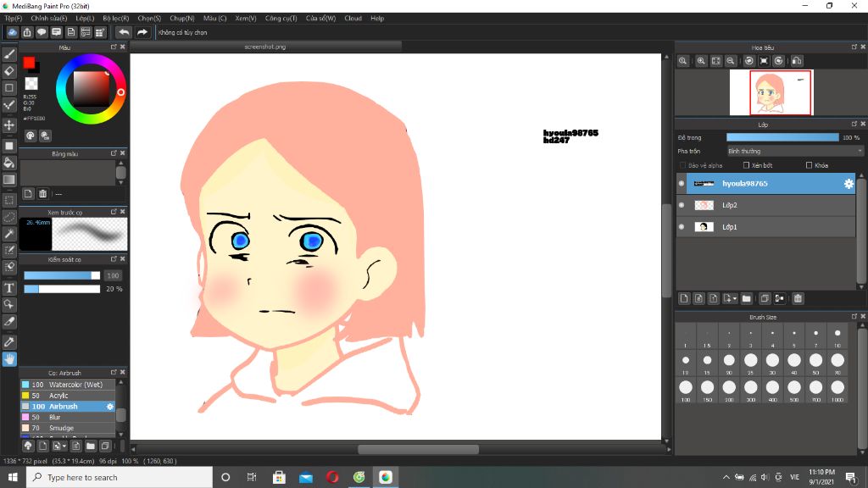This screenshot has width=868, height=488.
Task: Open the Cloud menu
Action: click(x=353, y=19)
